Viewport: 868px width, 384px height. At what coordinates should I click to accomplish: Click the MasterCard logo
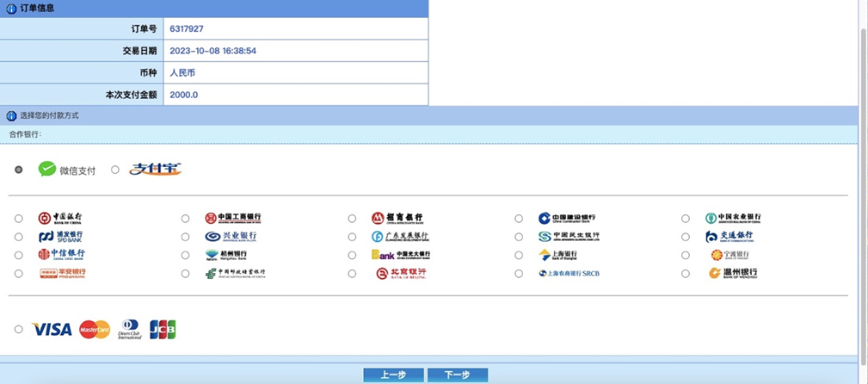(x=95, y=330)
